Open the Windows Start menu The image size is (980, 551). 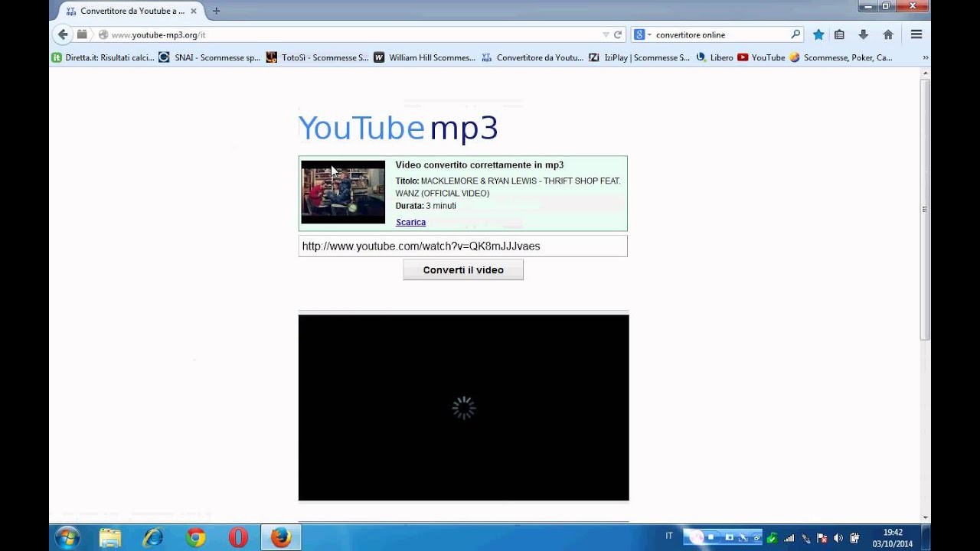(x=67, y=537)
